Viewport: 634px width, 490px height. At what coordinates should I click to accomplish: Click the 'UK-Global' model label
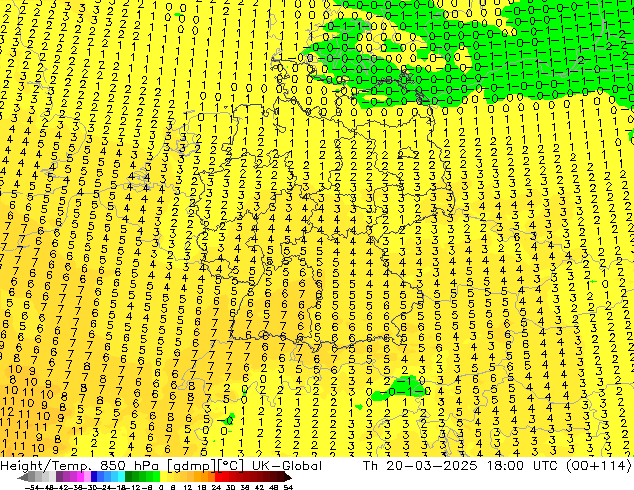[x=287, y=466]
